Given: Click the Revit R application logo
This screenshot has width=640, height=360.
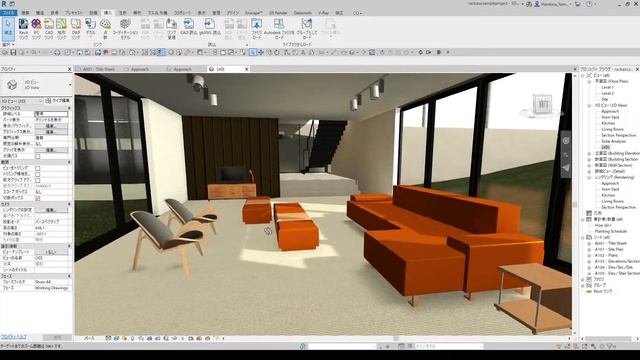Looking at the screenshot, I should (4, 4).
